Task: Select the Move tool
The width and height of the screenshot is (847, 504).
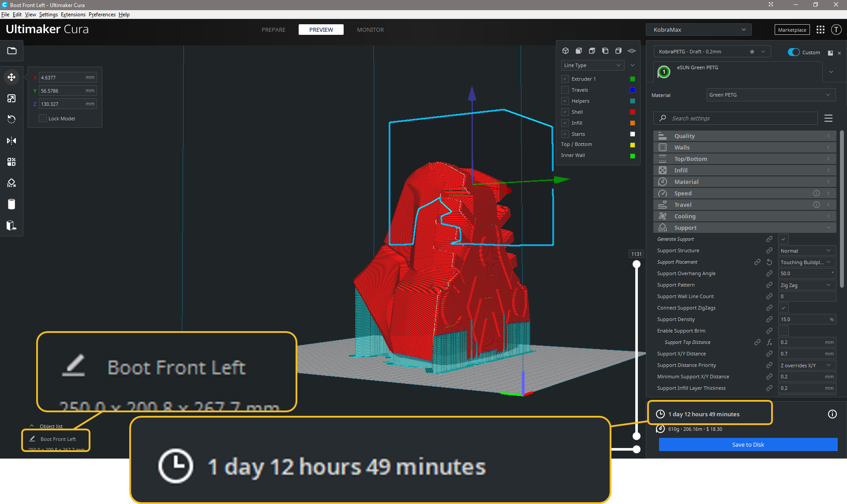Action: point(11,77)
